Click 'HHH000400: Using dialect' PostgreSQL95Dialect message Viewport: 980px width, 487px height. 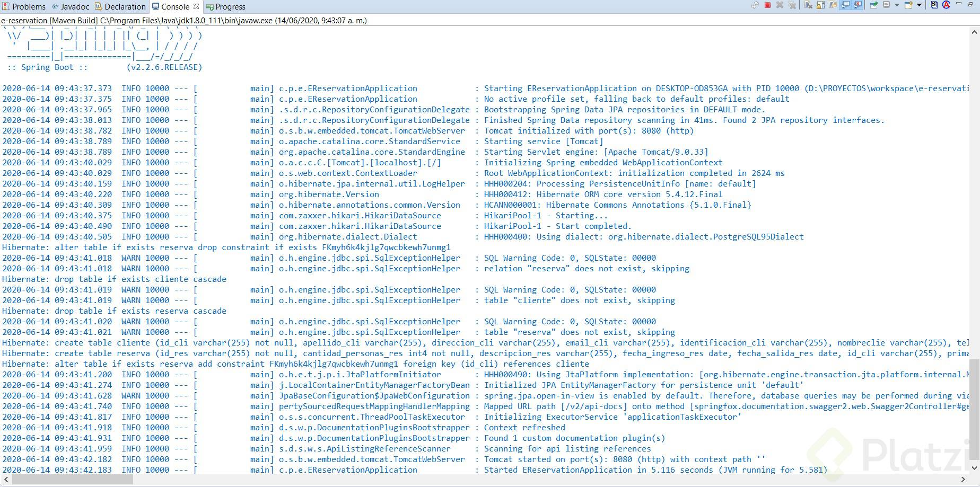coord(644,237)
